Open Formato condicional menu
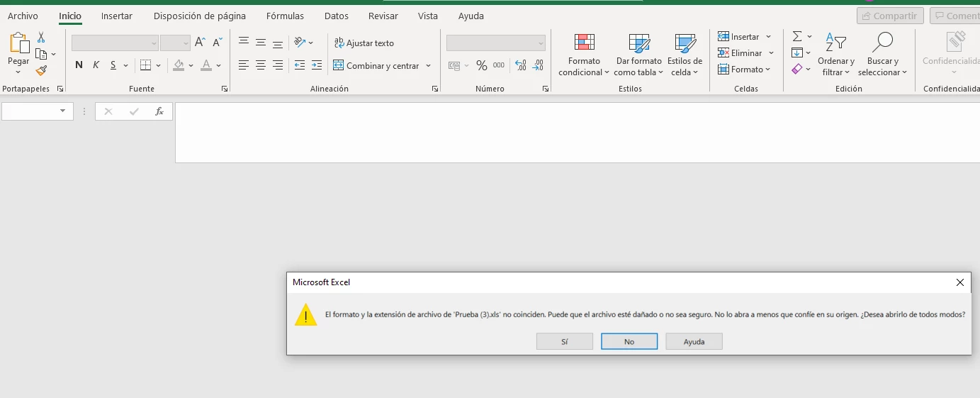The width and height of the screenshot is (980, 398). coord(584,55)
